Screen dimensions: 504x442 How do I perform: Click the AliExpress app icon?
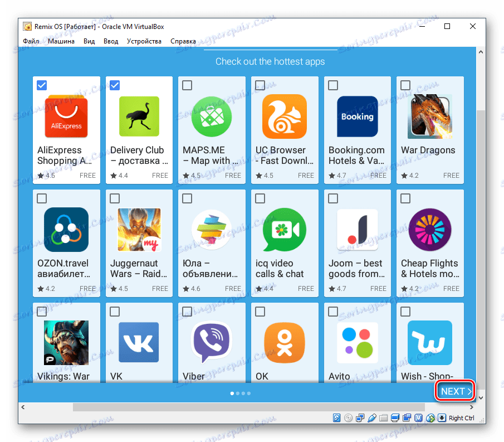tap(66, 116)
